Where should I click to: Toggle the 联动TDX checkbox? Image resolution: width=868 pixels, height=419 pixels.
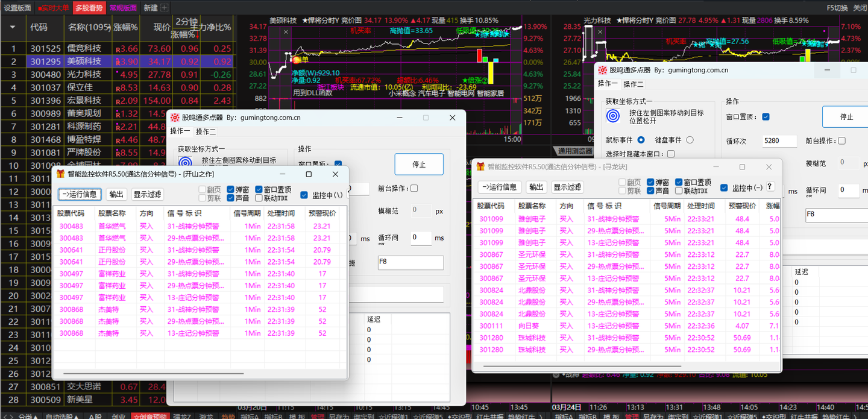coord(259,197)
